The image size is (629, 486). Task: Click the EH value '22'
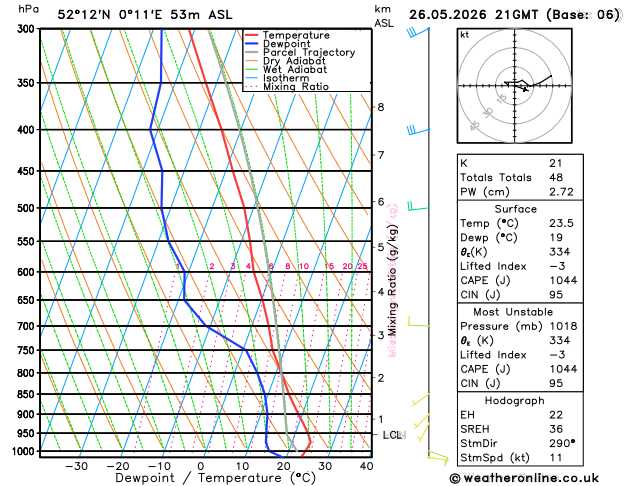click(x=556, y=415)
